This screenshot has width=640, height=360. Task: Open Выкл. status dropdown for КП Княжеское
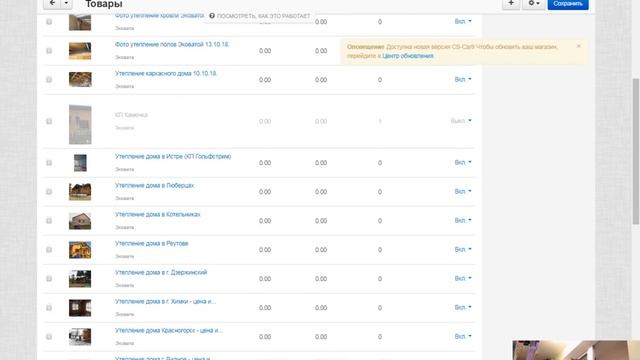(461, 121)
